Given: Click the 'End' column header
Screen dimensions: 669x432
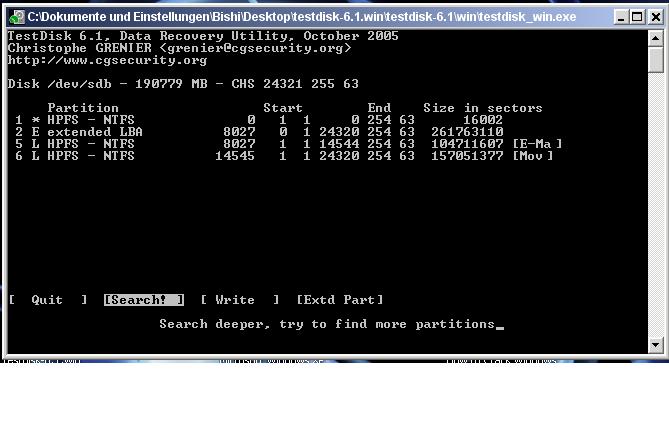Looking at the screenshot, I should tap(379, 108).
